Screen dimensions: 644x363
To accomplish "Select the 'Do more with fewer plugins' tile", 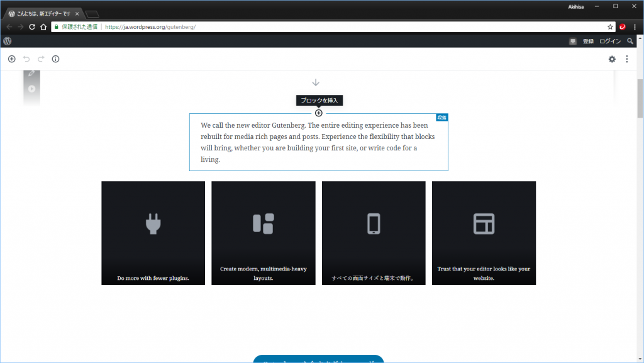I will pyautogui.click(x=153, y=233).
